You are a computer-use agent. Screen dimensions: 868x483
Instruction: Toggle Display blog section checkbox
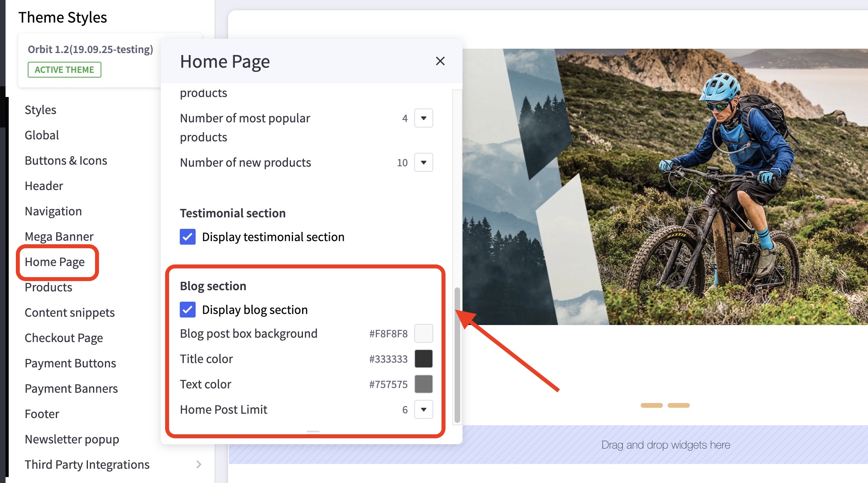188,310
